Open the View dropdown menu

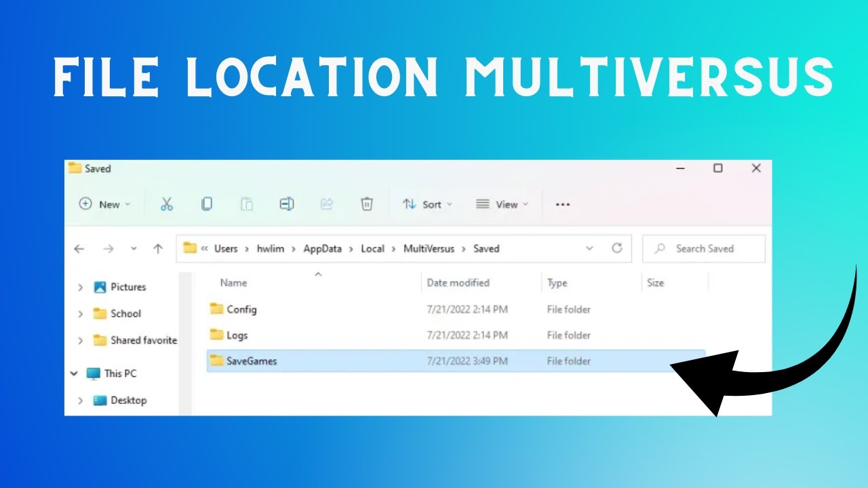pyautogui.click(x=502, y=204)
